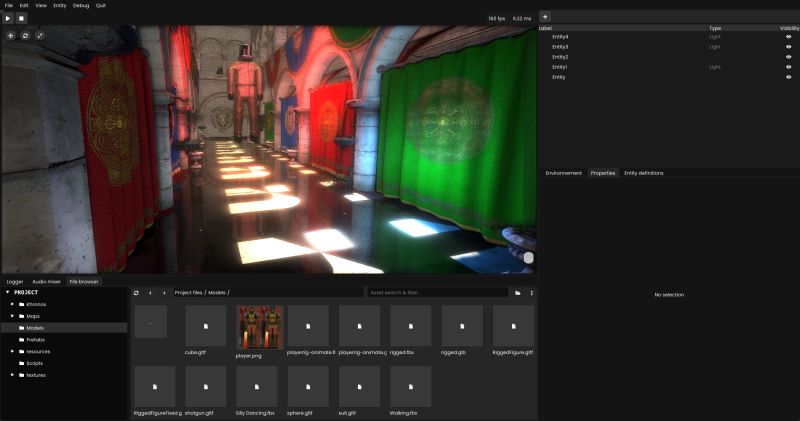Select the Silly Dancing.fbx file icon

[x=257, y=386]
